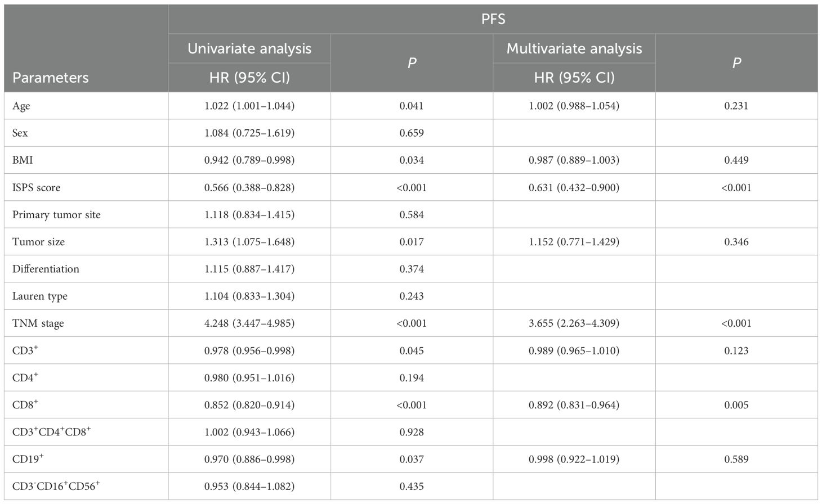Image resolution: width=822 pixels, height=504 pixels.
Task: Select the Parameters header cell
Action: pos(51,78)
